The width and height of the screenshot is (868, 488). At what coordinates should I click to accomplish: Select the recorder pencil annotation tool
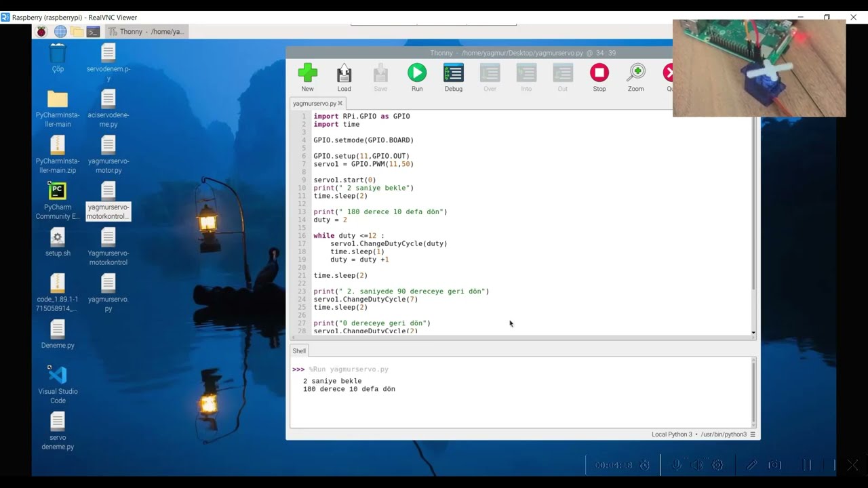tap(752, 465)
